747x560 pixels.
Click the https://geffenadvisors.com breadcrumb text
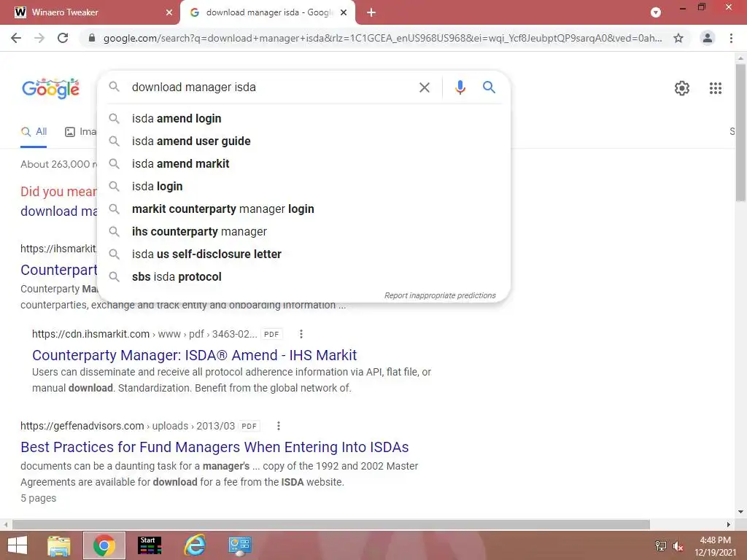[82, 426]
